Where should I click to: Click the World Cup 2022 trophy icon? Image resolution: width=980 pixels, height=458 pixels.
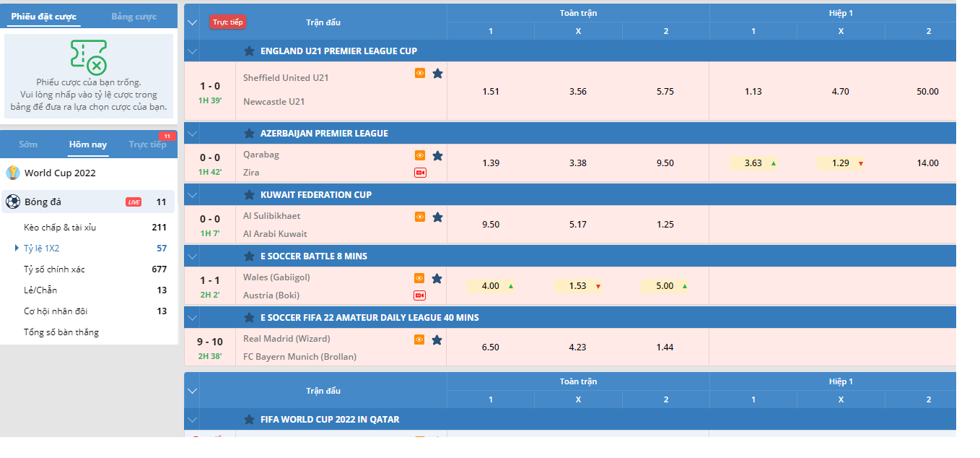pos(13,173)
